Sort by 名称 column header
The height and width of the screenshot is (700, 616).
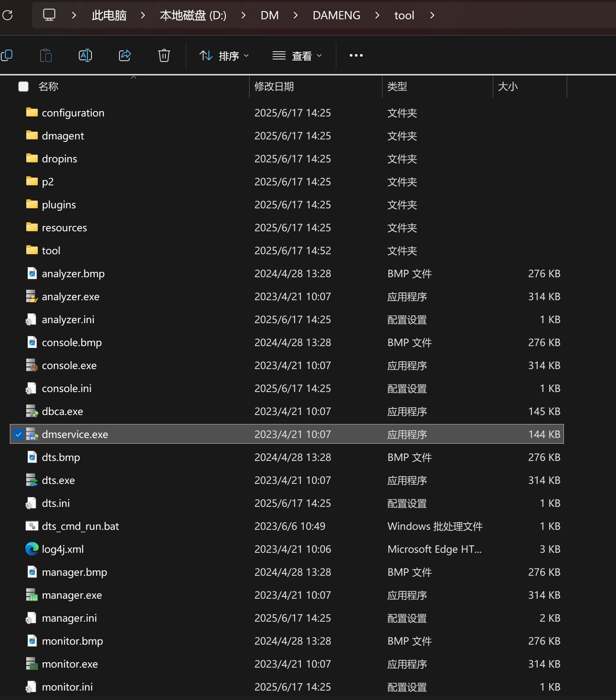[x=48, y=87]
